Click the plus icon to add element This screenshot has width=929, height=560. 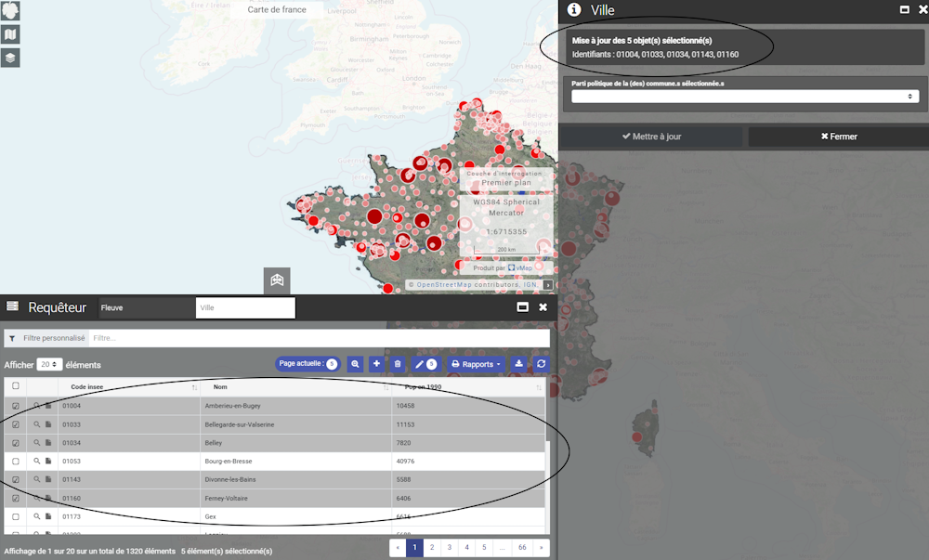pos(376,364)
